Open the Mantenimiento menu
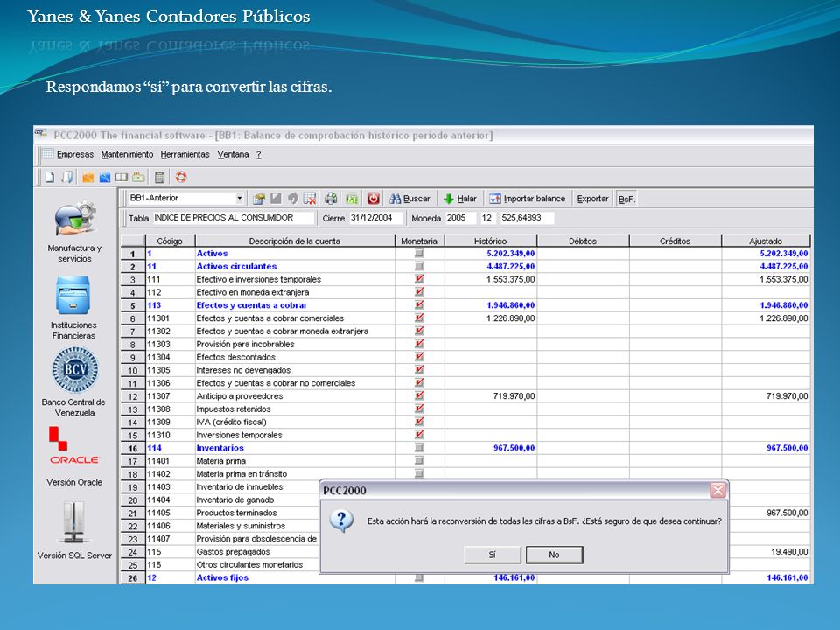This screenshot has height=630, width=840. pyautogui.click(x=127, y=154)
